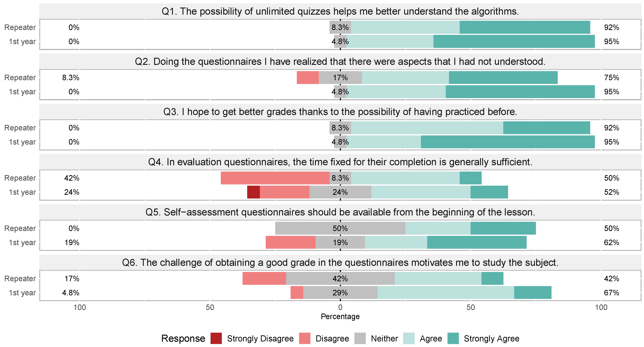Select the 52% label in Q4
Image resolution: width=644 pixels, height=347 pixels.
pyautogui.click(x=611, y=192)
